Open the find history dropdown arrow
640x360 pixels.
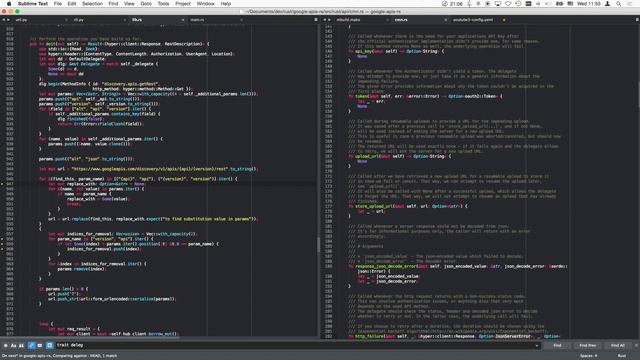[537, 346]
